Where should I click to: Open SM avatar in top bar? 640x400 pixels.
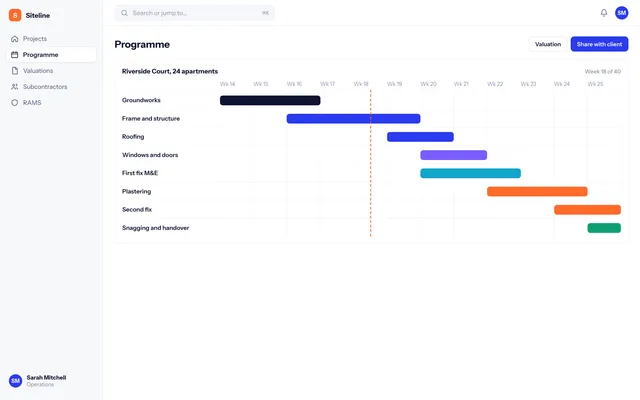(x=621, y=13)
